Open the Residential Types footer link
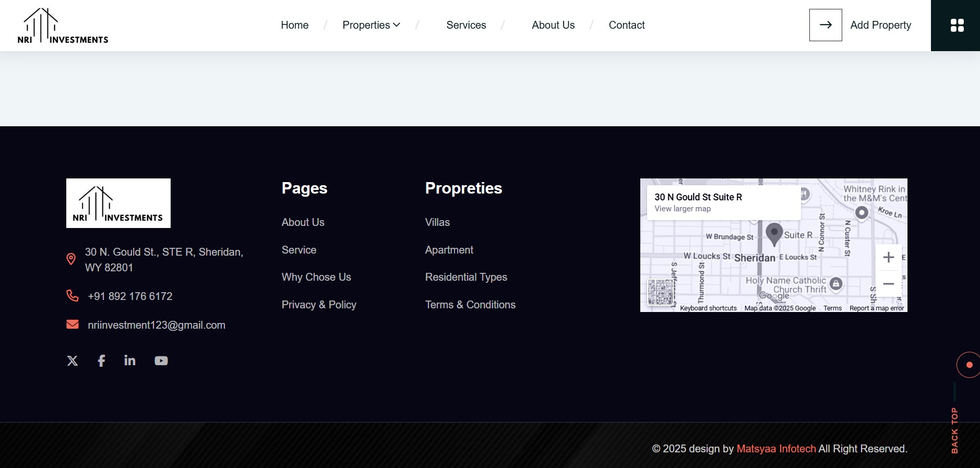The height and width of the screenshot is (468, 980). click(x=466, y=277)
